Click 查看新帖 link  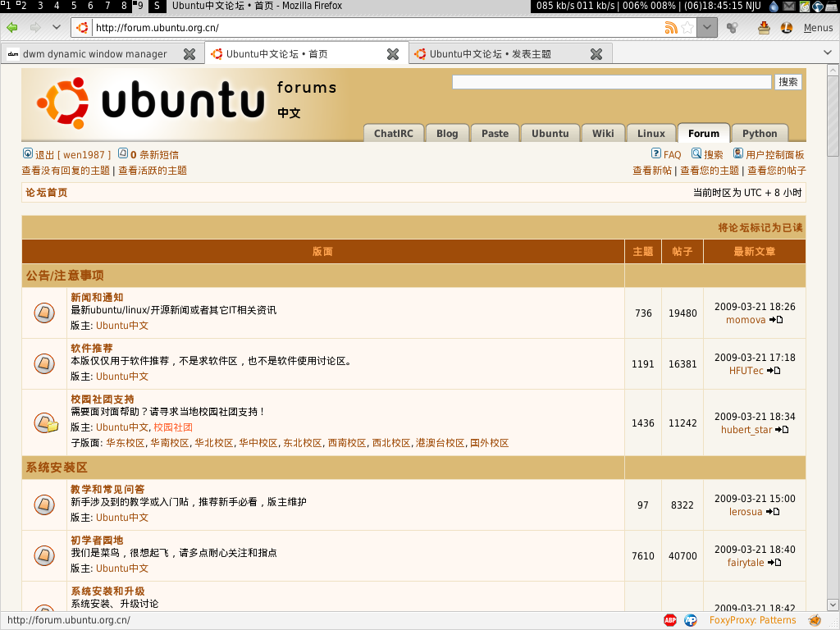pos(652,171)
